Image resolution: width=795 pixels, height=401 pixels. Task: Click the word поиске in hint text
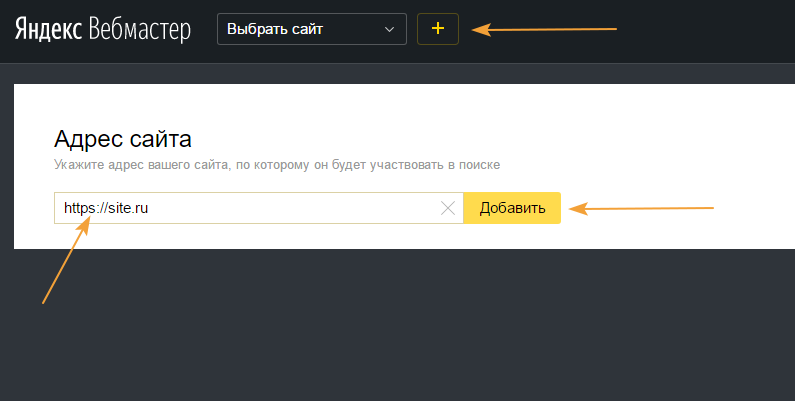(x=479, y=165)
